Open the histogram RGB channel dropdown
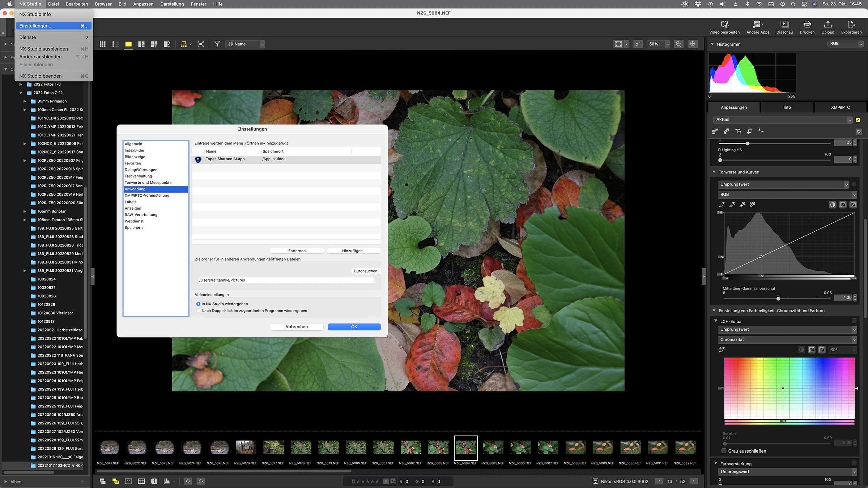The width and height of the screenshot is (868, 488). click(x=845, y=44)
